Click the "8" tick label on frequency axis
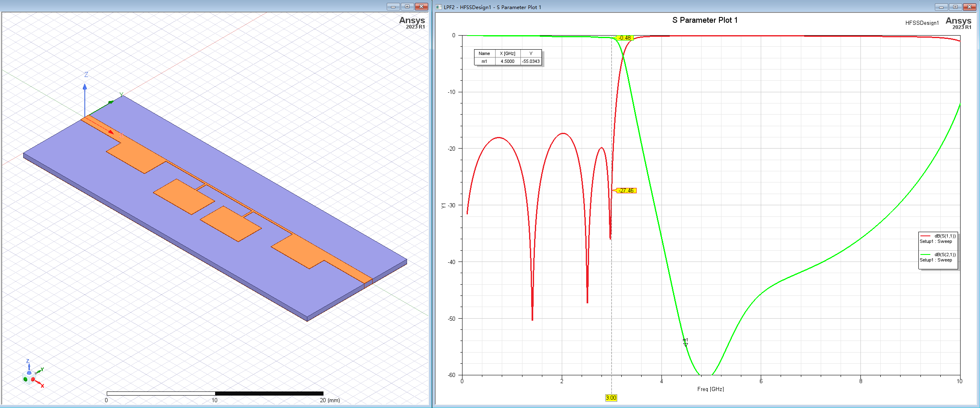The width and height of the screenshot is (980, 408). [x=861, y=382]
